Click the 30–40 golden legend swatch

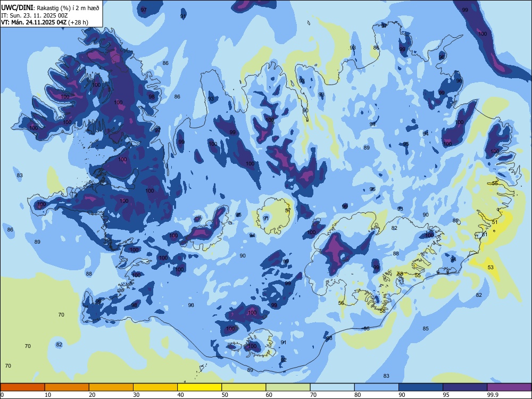[155, 387]
